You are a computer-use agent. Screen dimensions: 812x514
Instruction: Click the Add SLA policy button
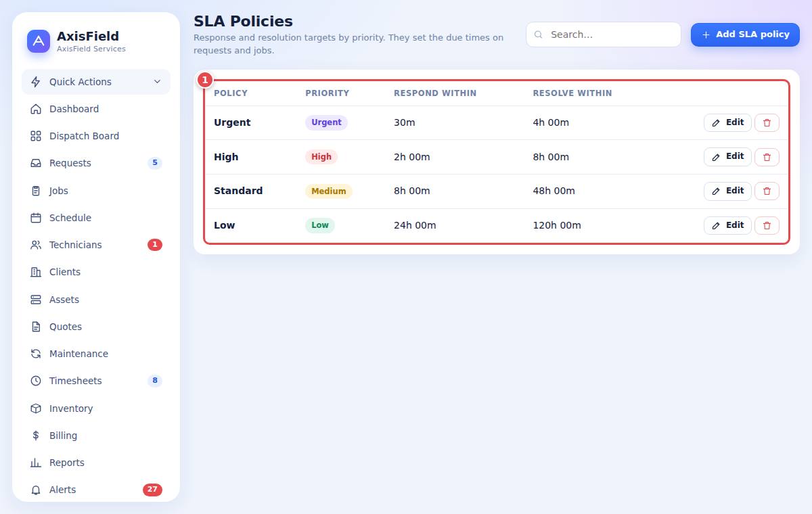point(745,34)
